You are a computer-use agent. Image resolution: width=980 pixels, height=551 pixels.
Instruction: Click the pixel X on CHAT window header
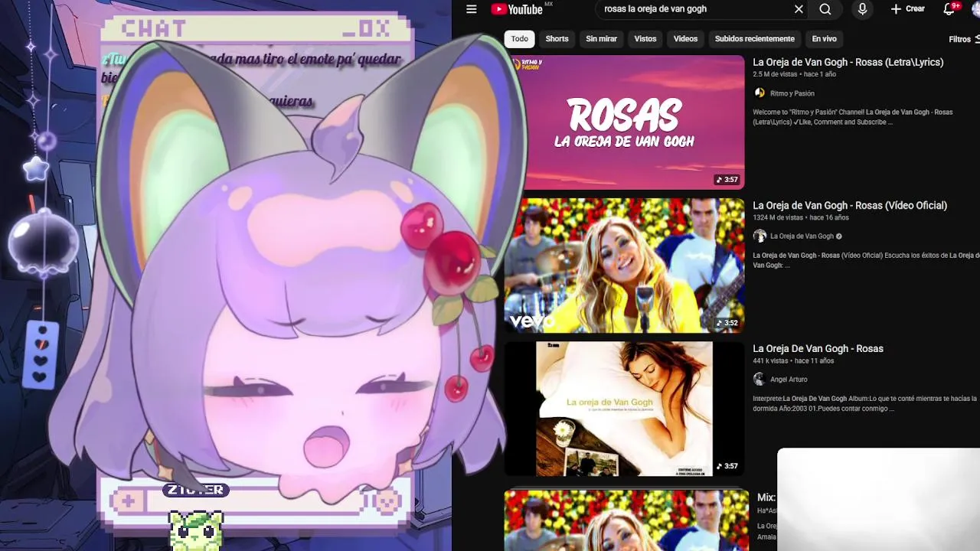[382, 29]
